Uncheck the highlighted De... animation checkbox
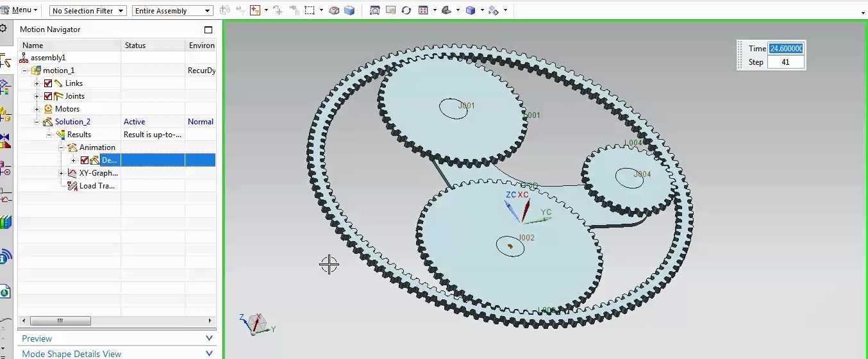Image resolution: width=868 pixels, height=359 pixels. click(x=85, y=160)
